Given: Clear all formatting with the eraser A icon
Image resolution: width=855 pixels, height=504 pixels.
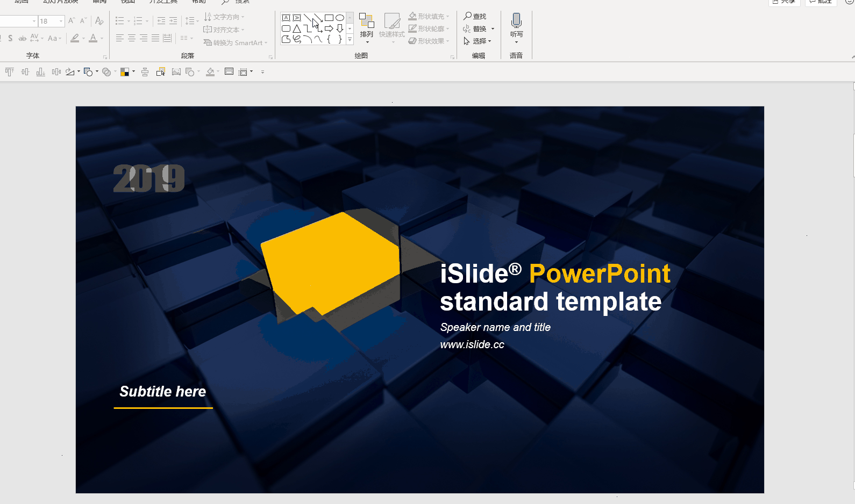Looking at the screenshot, I should click(99, 21).
